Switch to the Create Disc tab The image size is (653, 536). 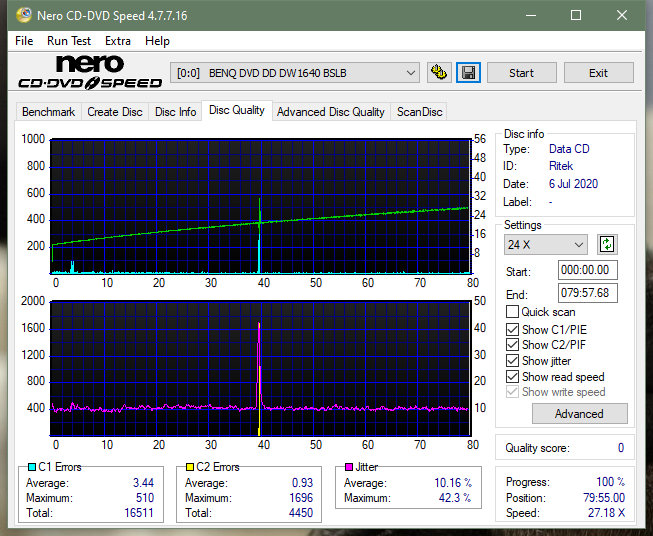click(115, 112)
